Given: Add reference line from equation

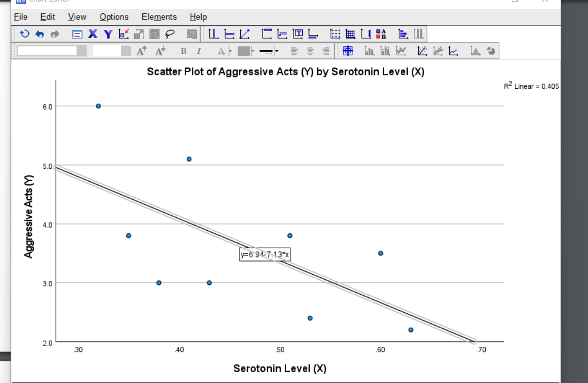Looking at the screenshot, I should 244,34.
